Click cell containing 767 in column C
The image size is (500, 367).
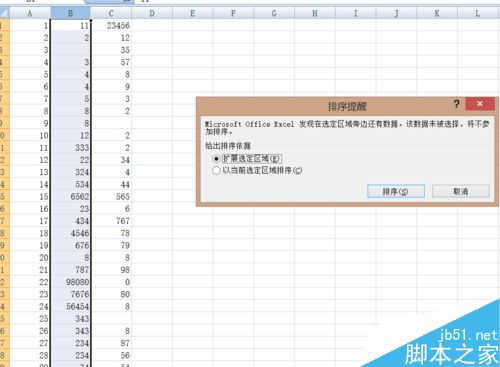coord(111,221)
